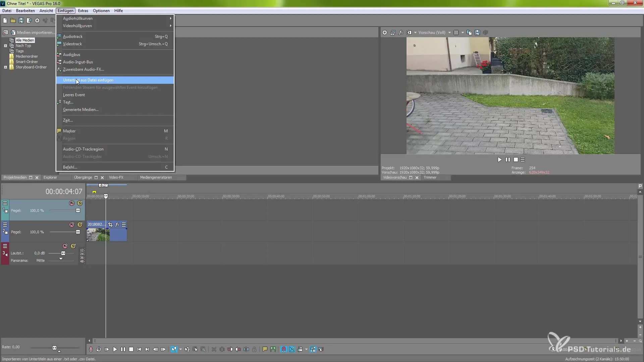Screen dimensions: 644x362
Task: Solo audio track 3
Action: 73,246
